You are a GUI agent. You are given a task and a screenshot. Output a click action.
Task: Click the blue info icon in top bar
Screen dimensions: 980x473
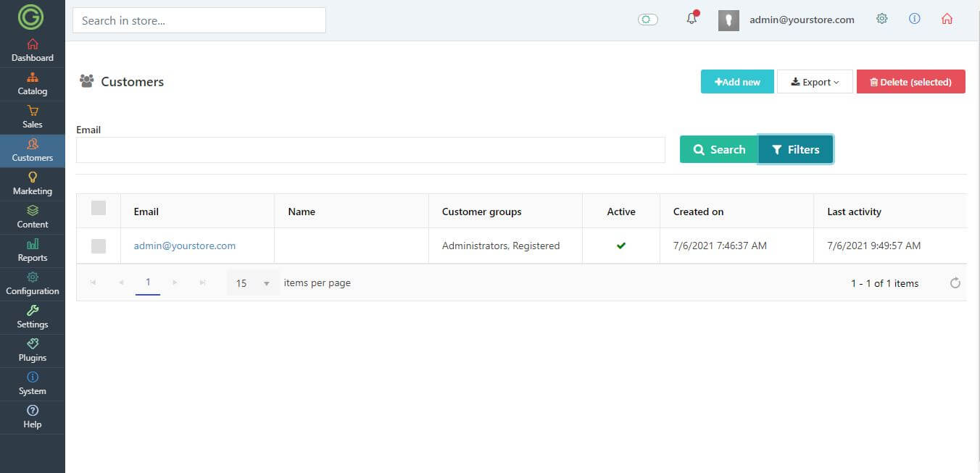[915, 19]
